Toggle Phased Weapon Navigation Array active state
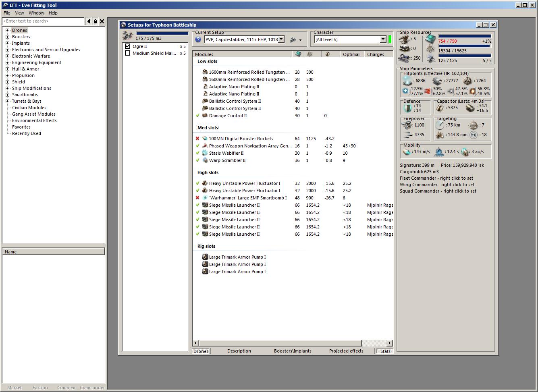 (x=197, y=146)
